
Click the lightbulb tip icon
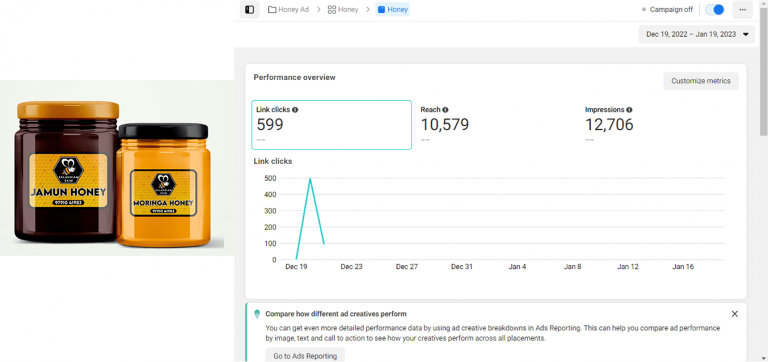(257, 314)
